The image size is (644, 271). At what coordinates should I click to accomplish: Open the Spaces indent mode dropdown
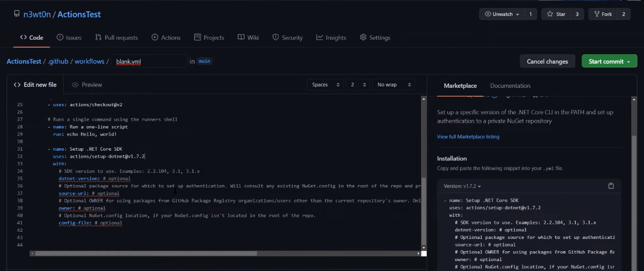(x=325, y=85)
